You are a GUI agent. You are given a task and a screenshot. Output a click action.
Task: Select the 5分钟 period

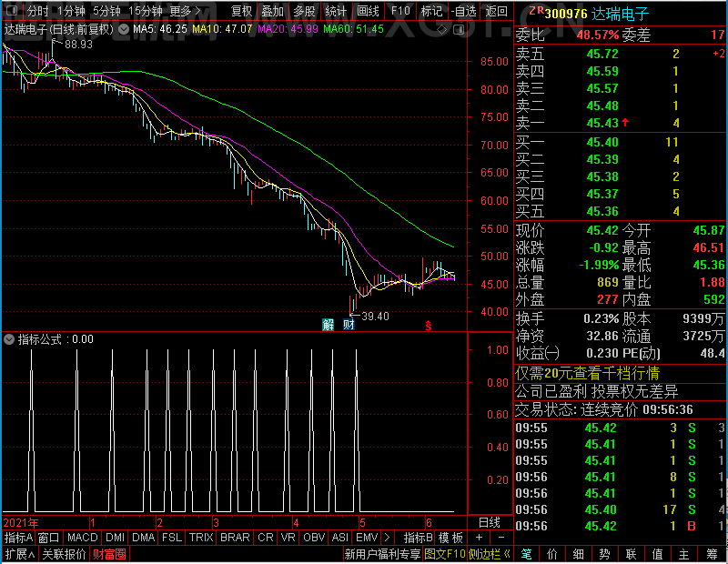point(106,11)
